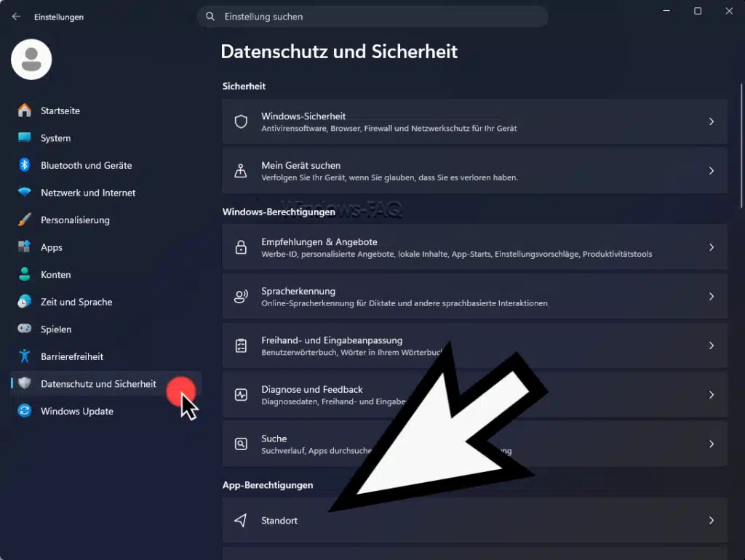
Task: Click the Sicherheit section heading
Action: point(244,86)
